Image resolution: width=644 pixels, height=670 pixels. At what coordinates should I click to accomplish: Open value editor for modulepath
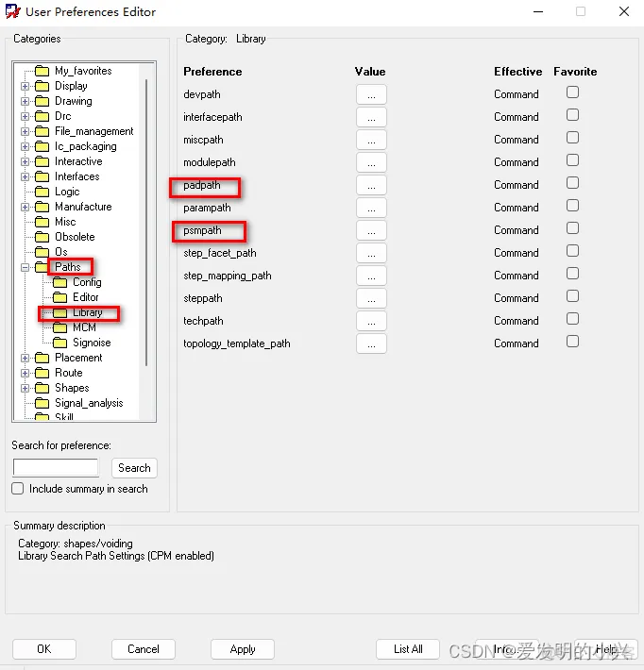[371, 162]
